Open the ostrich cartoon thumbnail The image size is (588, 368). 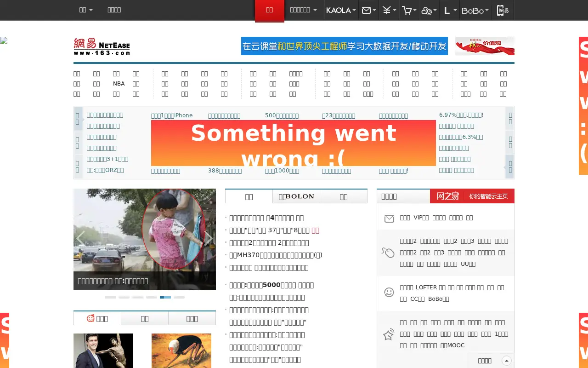(x=181, y=351)
